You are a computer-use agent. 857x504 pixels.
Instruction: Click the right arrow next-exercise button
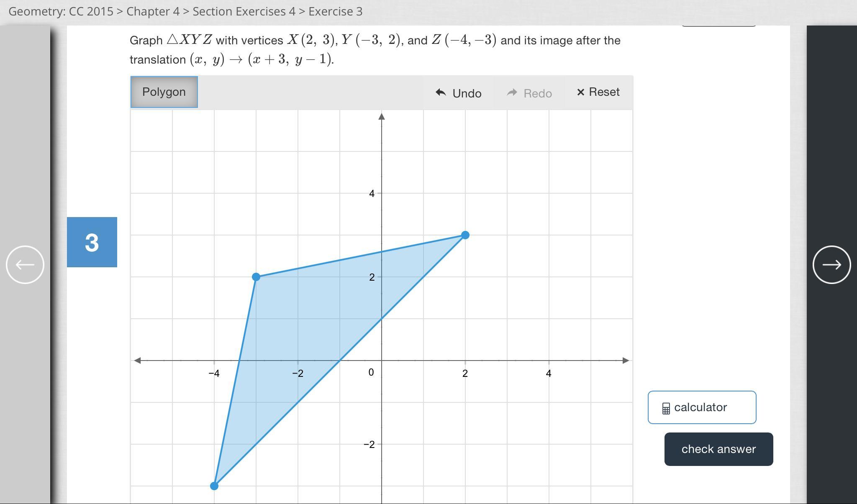831,265
